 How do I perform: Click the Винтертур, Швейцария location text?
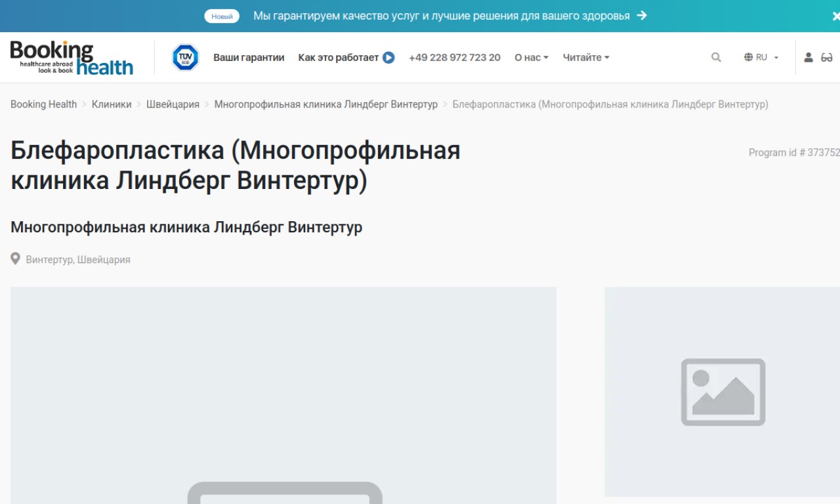click(x=78, y=260)
